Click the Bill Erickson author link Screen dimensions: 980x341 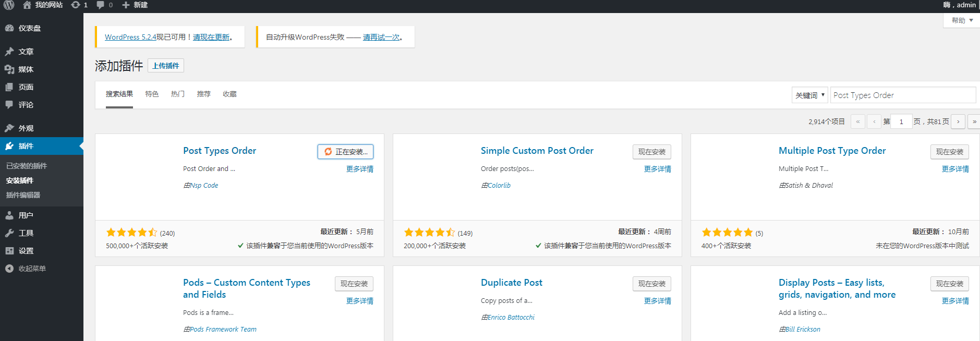pos(803,329)
